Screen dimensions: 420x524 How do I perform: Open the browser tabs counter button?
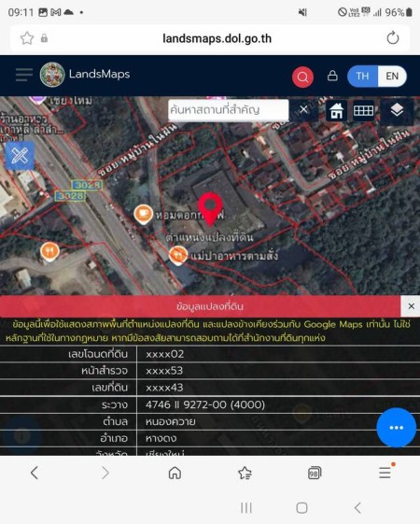(x=315, y=473)
